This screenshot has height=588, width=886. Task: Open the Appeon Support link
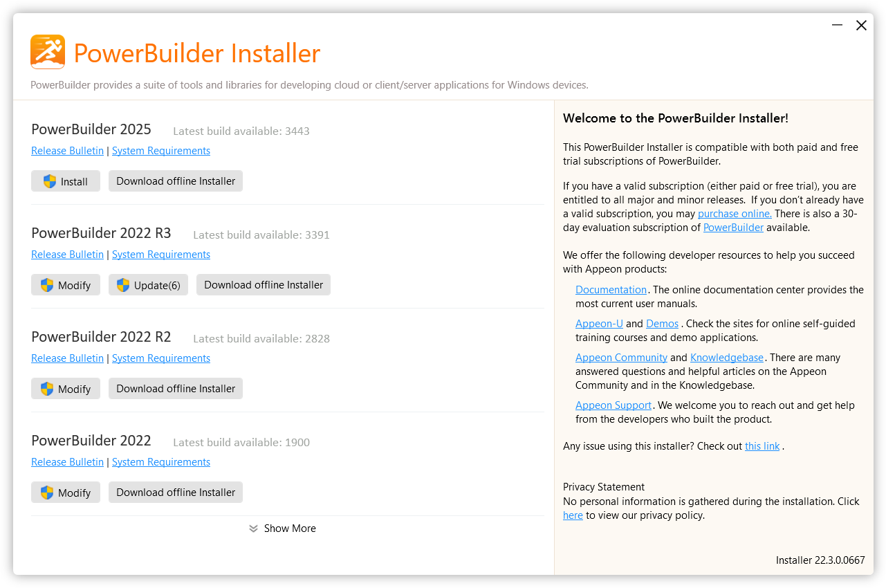pyautogui.click(x=613, y=405)
